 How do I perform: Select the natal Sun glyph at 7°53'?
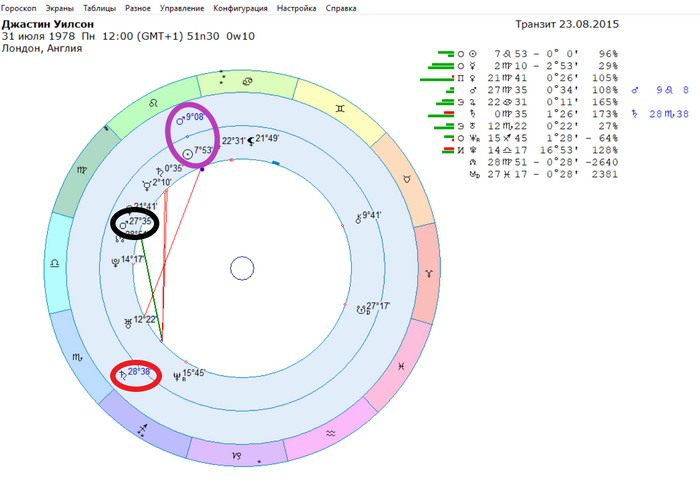[188, 154]
